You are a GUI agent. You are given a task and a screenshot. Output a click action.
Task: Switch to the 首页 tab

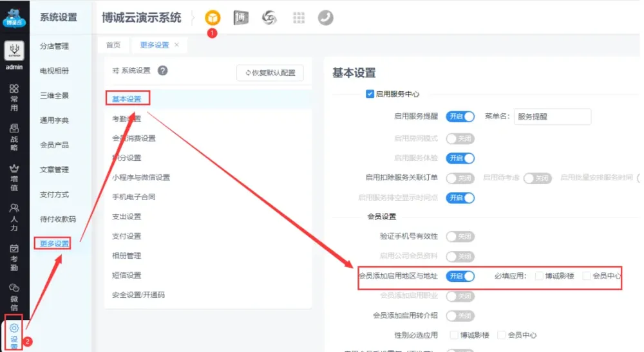(x=113, y=45)
